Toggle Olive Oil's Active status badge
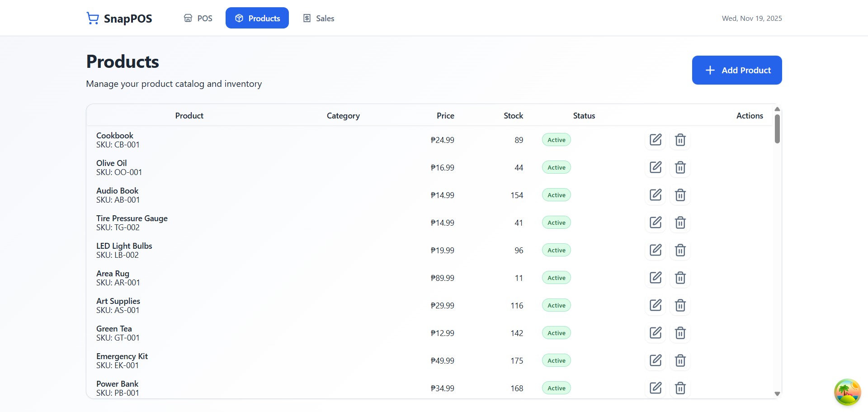Screen dimensions: 868x412 pyautogui.click(x=556, y=167)
